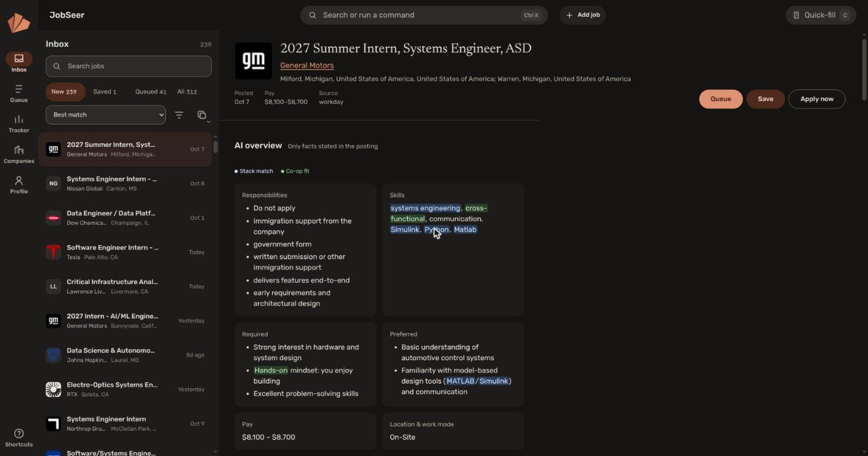Image resolution: width=868 pixels, height=456 pixels.
Task: Click the Search or run a command field
Action: pyautogui.click(x=424, y=15)
